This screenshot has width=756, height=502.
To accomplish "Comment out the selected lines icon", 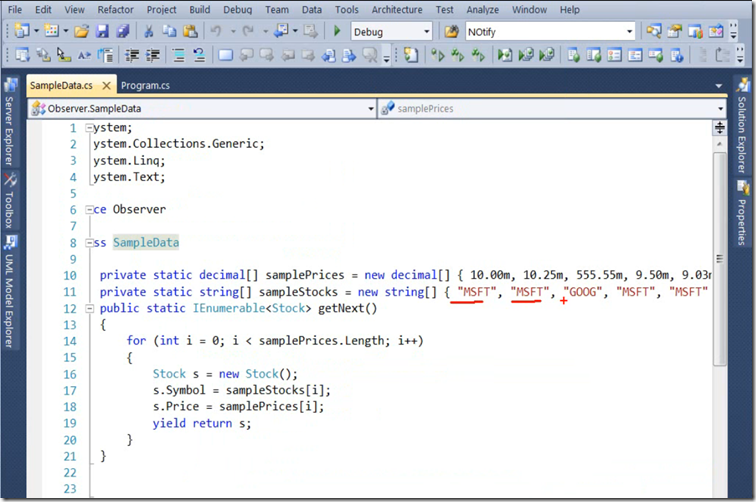I will click(179, 55).
